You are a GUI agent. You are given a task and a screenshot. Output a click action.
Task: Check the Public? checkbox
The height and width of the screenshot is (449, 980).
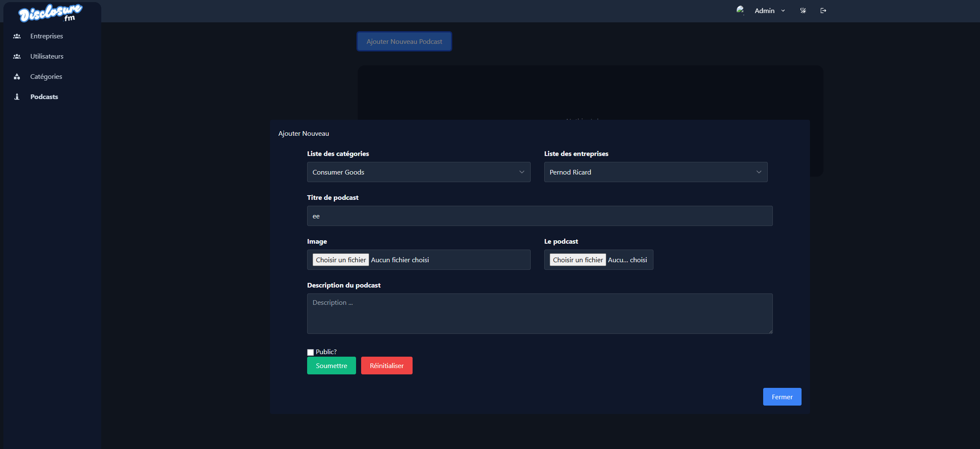point(310,352)
